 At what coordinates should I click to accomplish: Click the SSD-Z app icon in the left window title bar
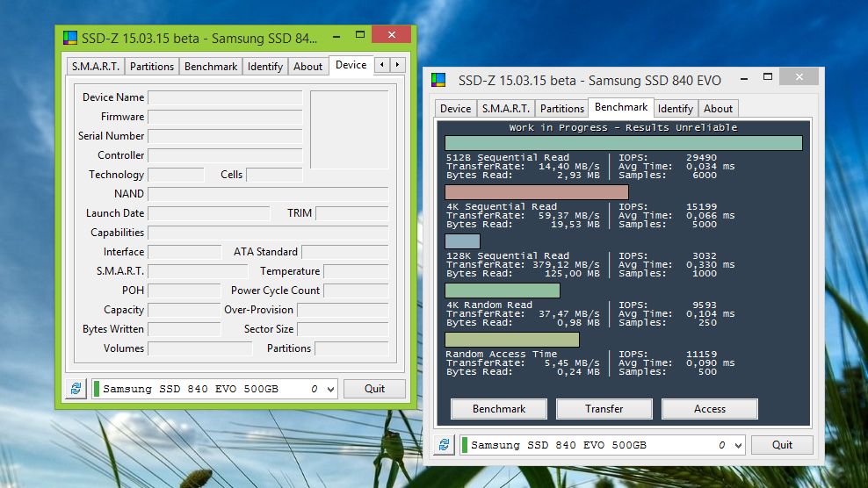70,38
